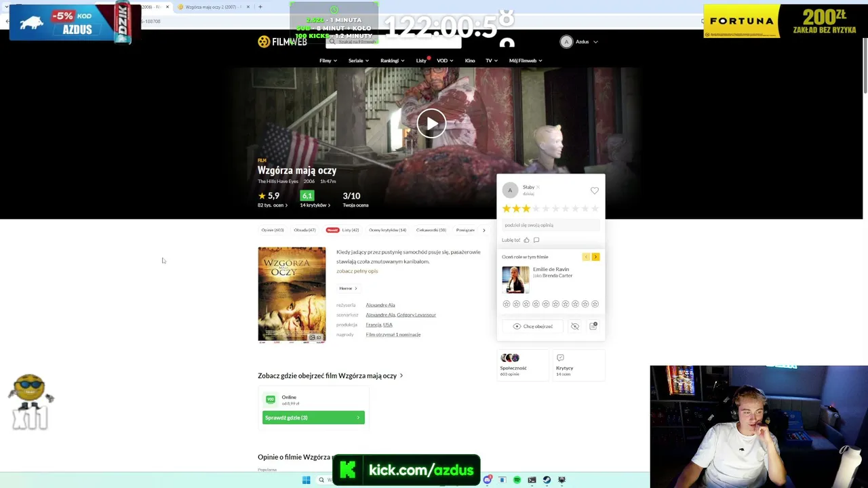The image size is (868, 488).
Task: Open the Horror genre tag
Action: pyautogui.click(x=348, y=289)
